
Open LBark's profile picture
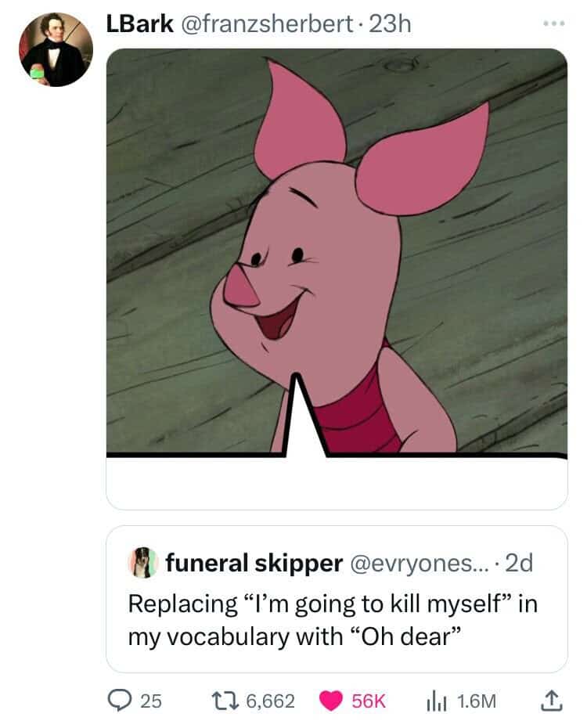point(56,49)
